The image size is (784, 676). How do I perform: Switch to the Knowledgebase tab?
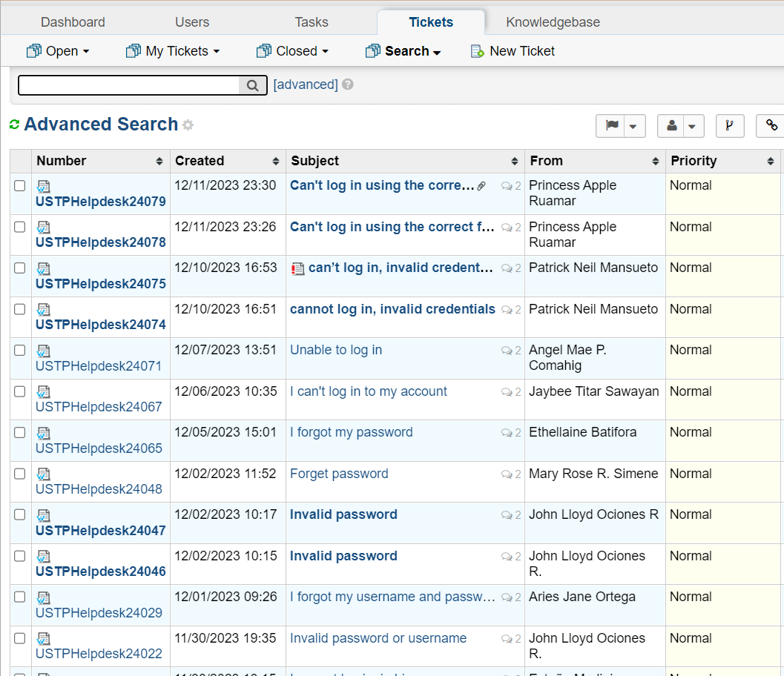click(x=553, y=22)
